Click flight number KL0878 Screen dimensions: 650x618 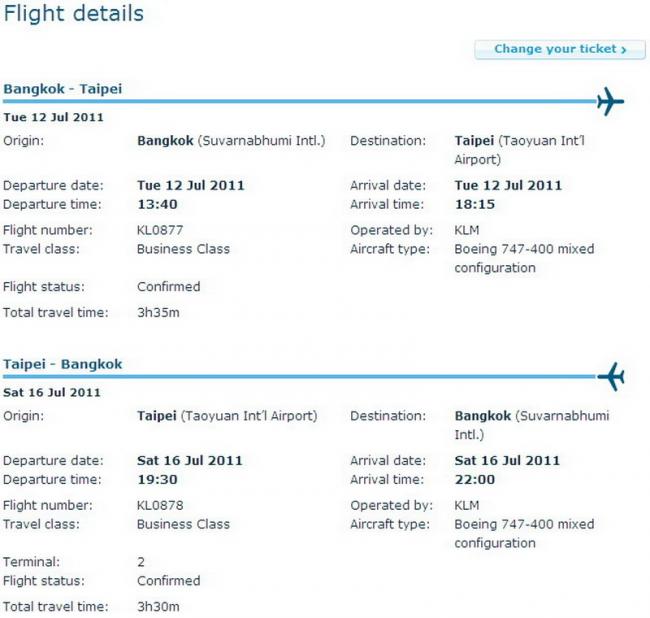point(160,505)
